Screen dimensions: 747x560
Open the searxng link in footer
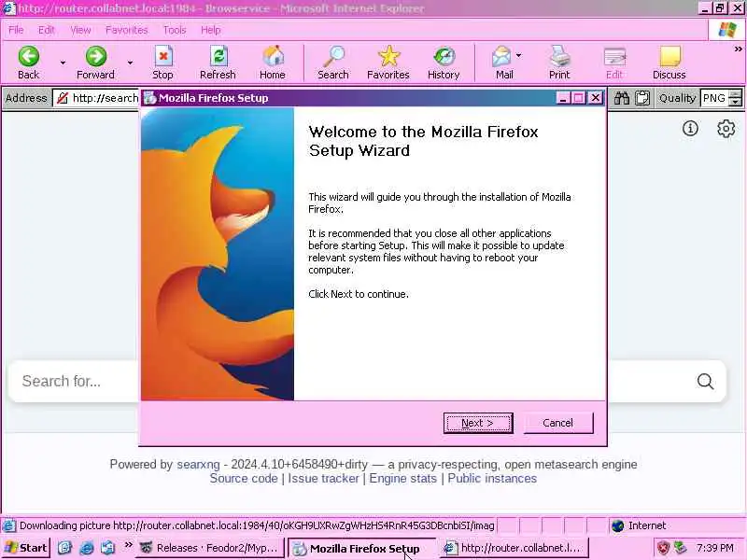[198, 464]
